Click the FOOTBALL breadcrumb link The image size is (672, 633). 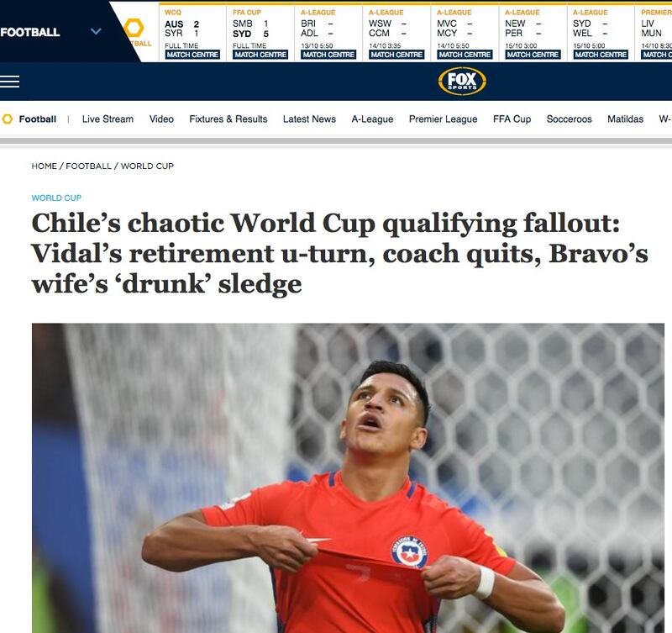pyautogui.click(x=88, y=166)
